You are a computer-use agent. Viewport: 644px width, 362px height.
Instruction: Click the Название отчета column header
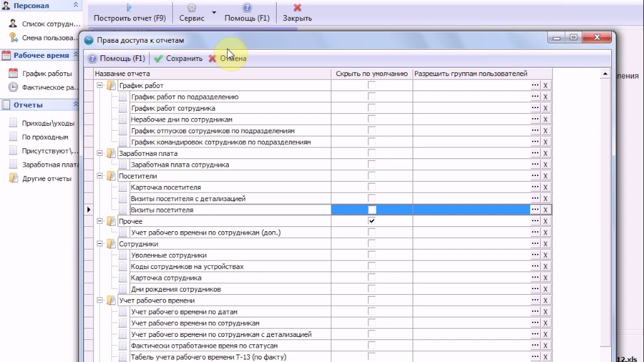[x=213, y=74]
